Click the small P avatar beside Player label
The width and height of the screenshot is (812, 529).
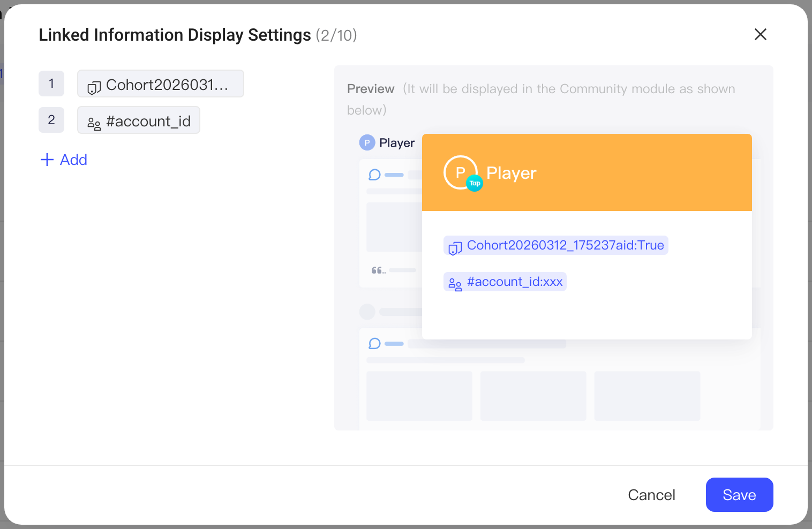(367, 142)
